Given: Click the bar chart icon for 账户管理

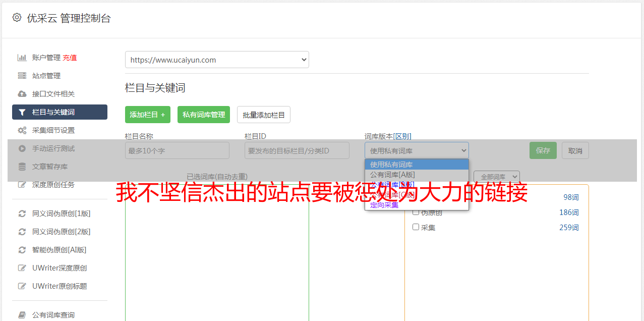Looking at the screenshot, I should click(22, 58).
